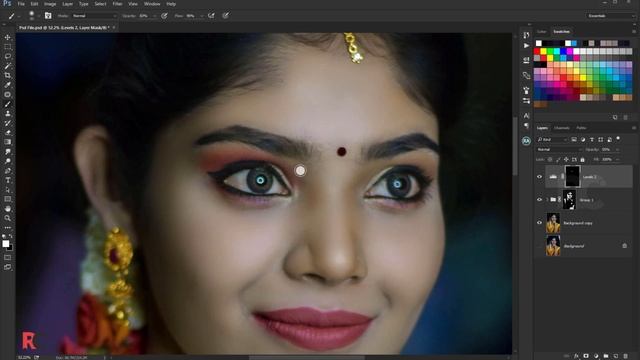Pick the pure red swatch

click(537, 51)
